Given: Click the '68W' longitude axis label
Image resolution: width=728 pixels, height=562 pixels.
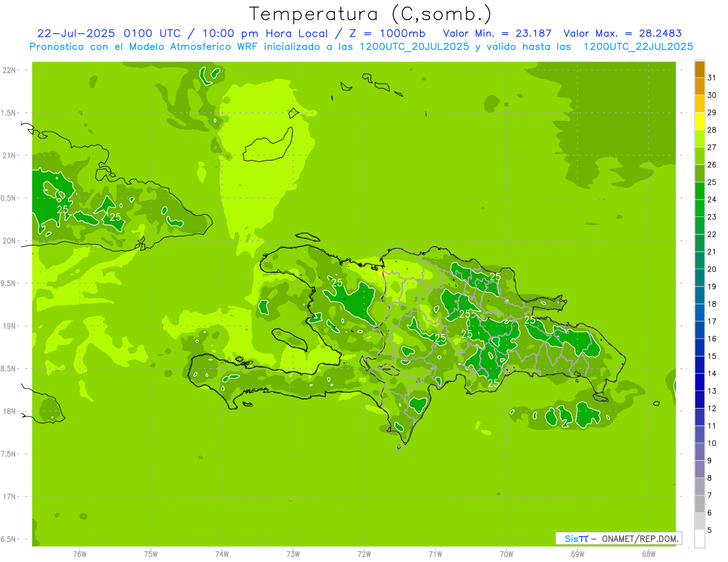Looking at the screenshot, I should (649, 554).
